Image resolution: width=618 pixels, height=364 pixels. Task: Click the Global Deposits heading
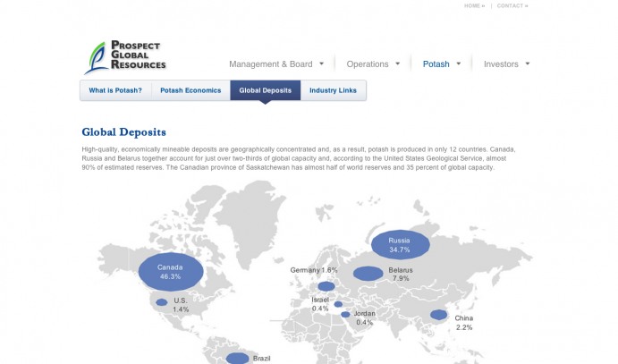click(123, 132)
